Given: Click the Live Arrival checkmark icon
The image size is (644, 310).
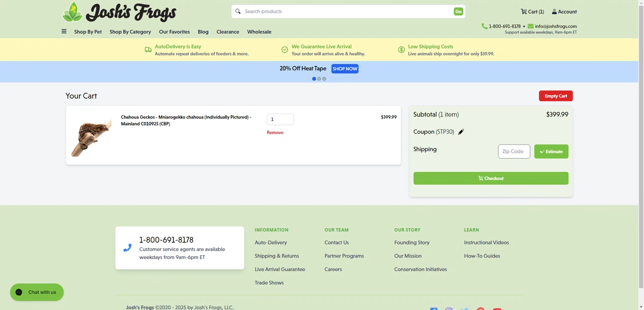Looking at the screenshot, I should click(285, 50).
